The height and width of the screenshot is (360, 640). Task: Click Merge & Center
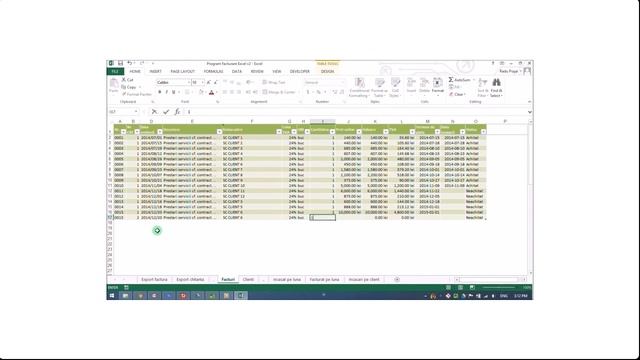click(279, 92)
